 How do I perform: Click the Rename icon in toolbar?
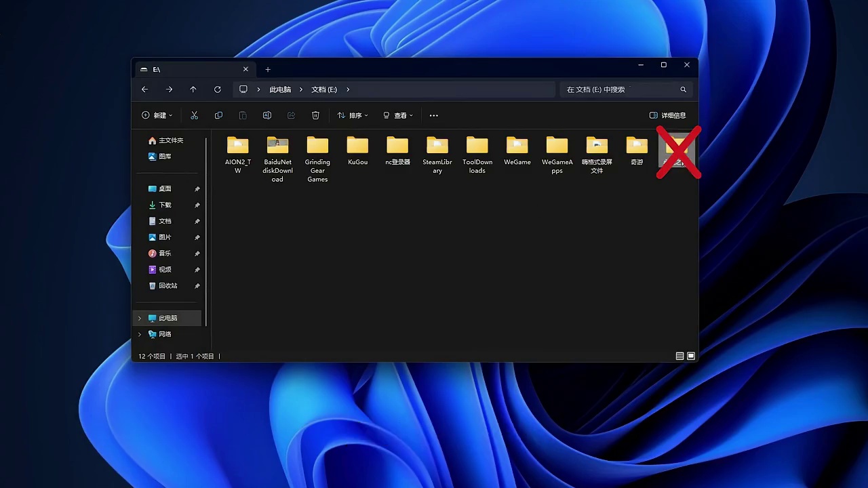(267, 115)
